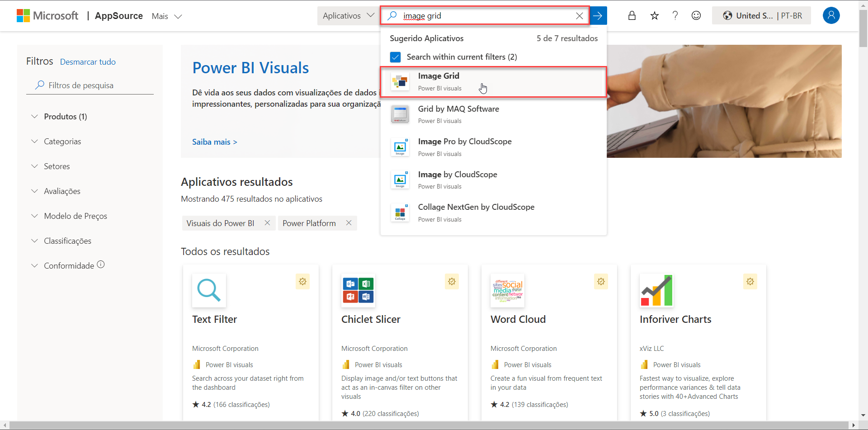Click the Image by CloudScope icon
This screenshot has height=430, width=868.
tap(400, 180)
